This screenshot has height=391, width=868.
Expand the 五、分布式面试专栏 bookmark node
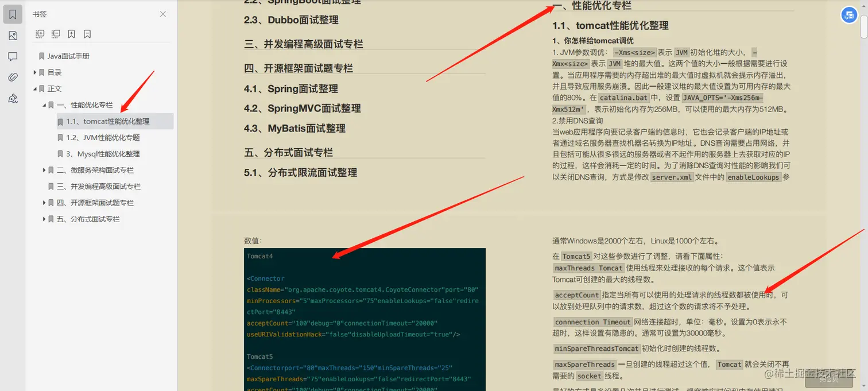44,219
